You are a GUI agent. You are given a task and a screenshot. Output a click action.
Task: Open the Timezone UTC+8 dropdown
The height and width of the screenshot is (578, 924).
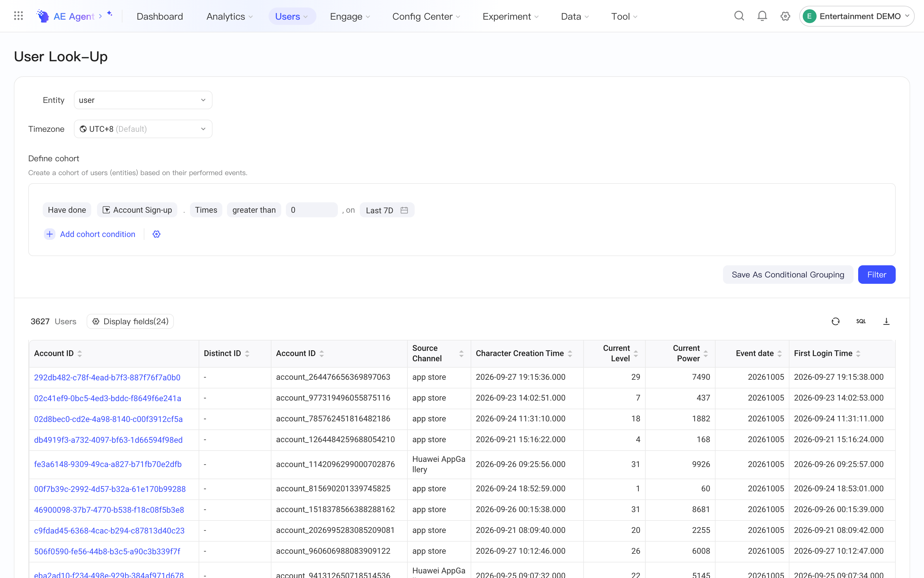143,129
